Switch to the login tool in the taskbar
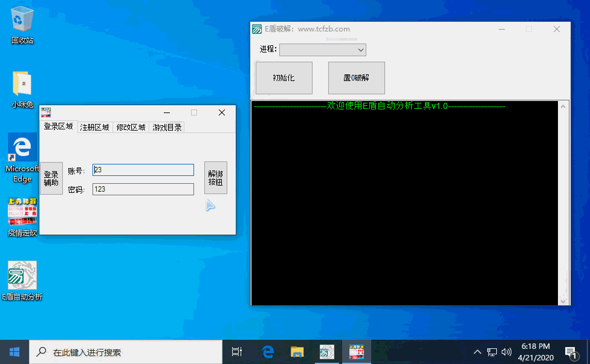This screenshot has height=364, width=590. point(356,352)
